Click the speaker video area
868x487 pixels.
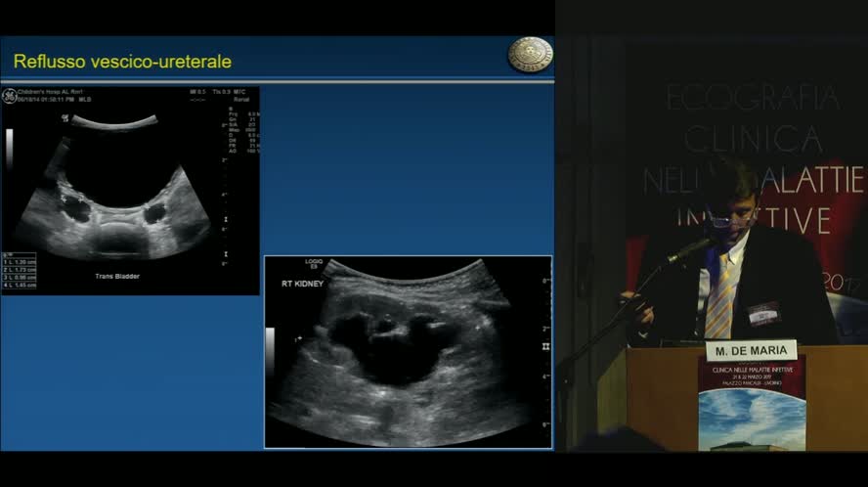coord(712,244)
